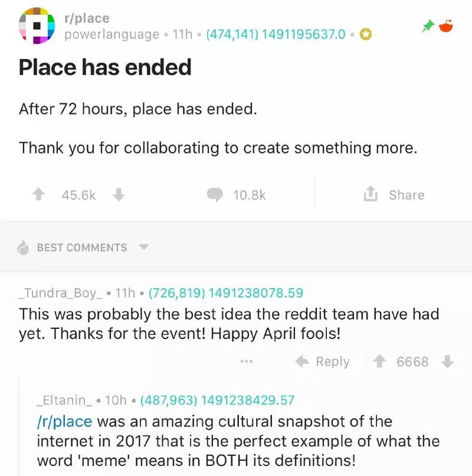Open three-dot options on _Tundra_Boy_ comment
The width and height of the screenshot is (472, 476).
[246, 361]
